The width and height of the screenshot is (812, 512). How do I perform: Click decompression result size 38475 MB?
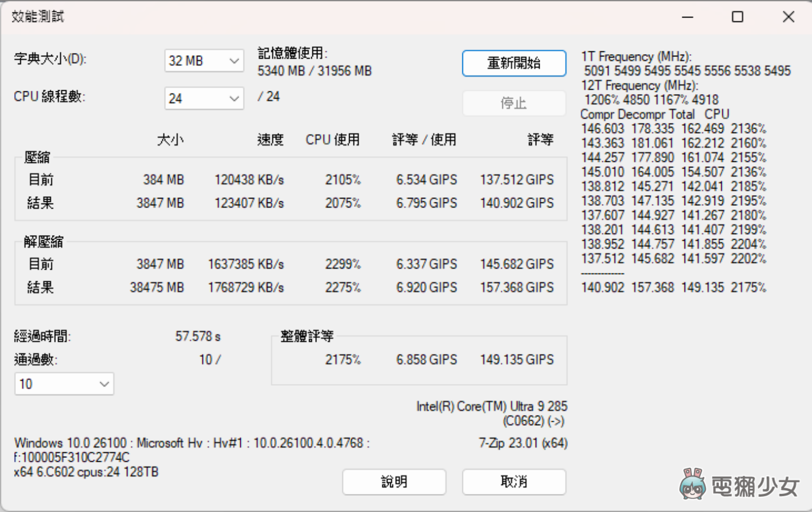157,288
